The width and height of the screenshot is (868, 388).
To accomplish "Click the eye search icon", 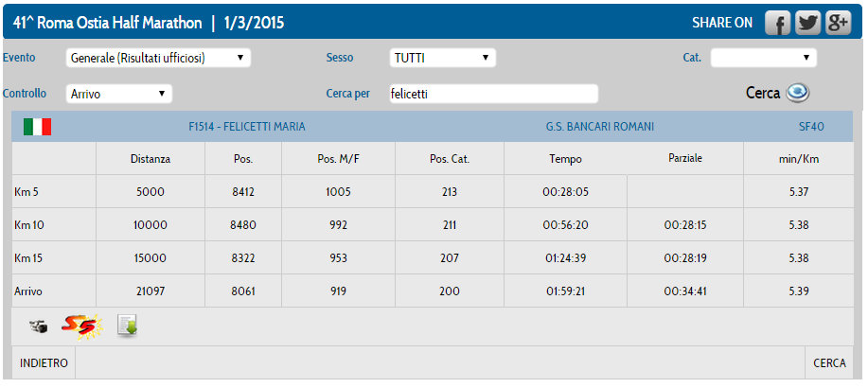I will tap(799, 93).
